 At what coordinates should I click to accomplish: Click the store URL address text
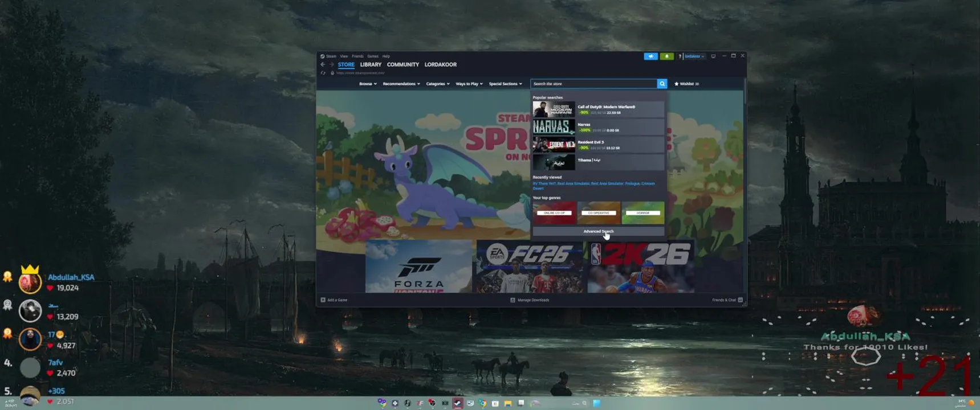tap(360, 73)
